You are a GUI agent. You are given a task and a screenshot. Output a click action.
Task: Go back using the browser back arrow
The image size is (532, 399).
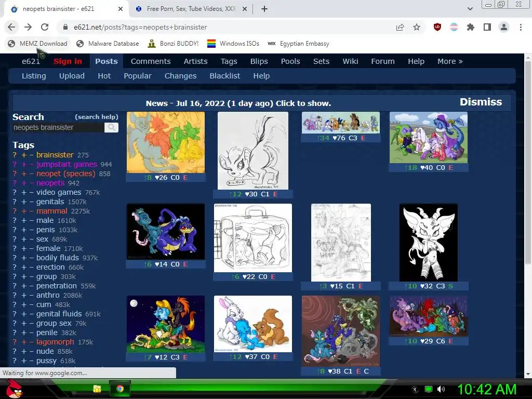click(x=11, y=27)
